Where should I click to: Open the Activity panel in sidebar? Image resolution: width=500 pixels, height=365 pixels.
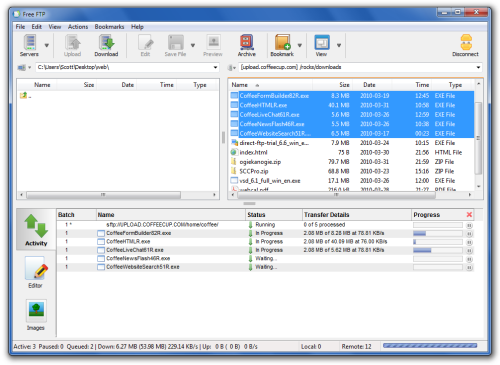pyautogui.click(x=36, y=230)
